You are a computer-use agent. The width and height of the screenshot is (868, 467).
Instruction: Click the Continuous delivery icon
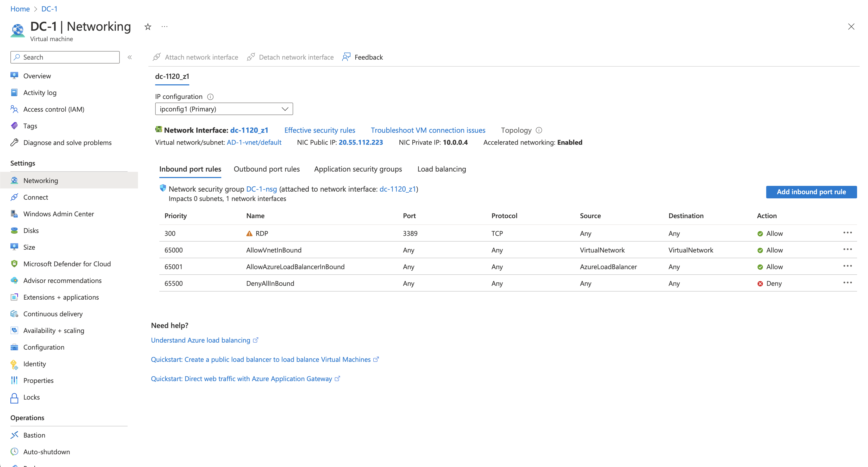point(14,314)
